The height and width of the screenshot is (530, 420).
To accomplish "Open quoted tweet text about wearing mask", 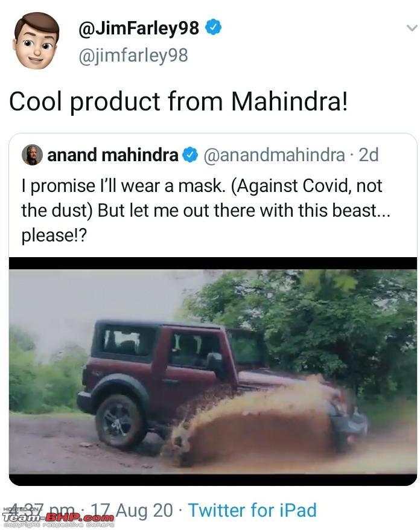I will pyautogui.click(x=206, y=210).
